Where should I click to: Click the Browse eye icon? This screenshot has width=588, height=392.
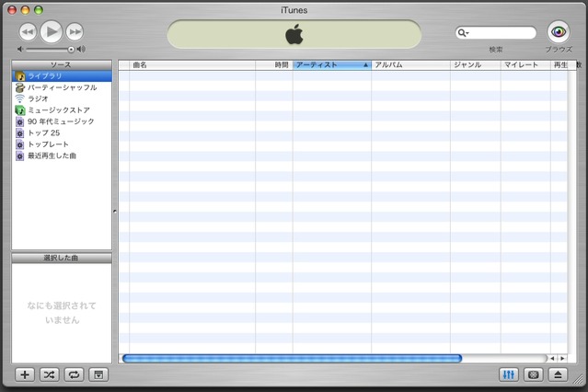pyautogui.click(x=559, y=32)
